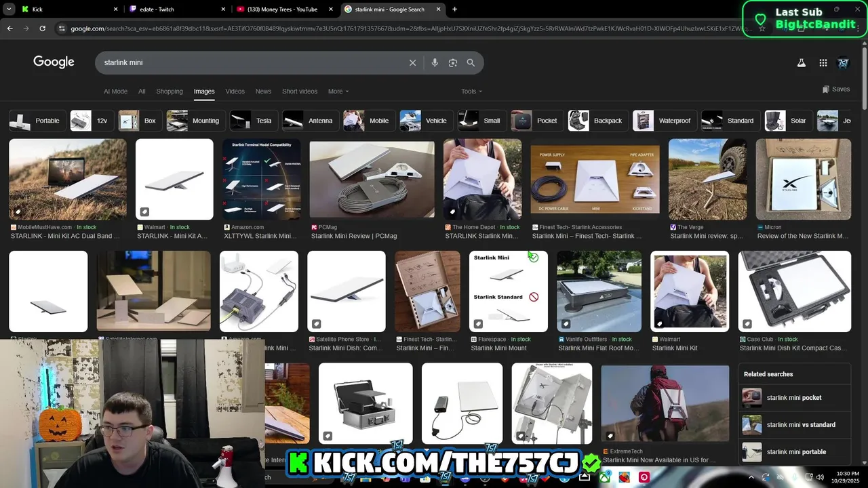Click the Google logo
The height and width of the screenshot is (488, 868).
click(54, 62)
